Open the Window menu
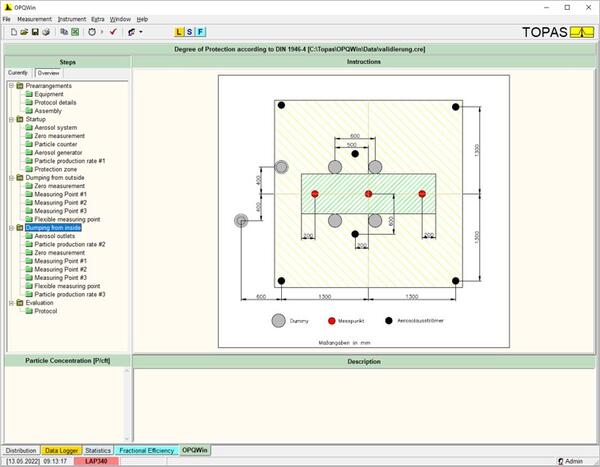The image size is (600, 467). pyautogui.click(x=120, y=19)
